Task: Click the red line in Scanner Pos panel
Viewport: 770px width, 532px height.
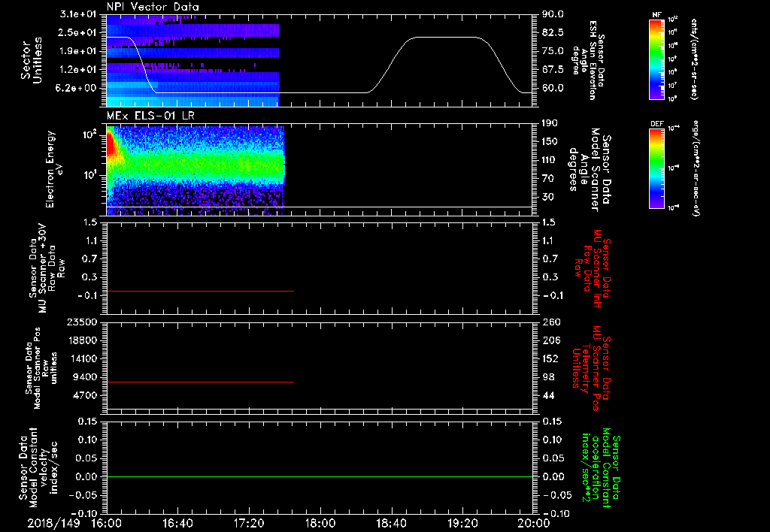Action: click(x=200, y=382)
